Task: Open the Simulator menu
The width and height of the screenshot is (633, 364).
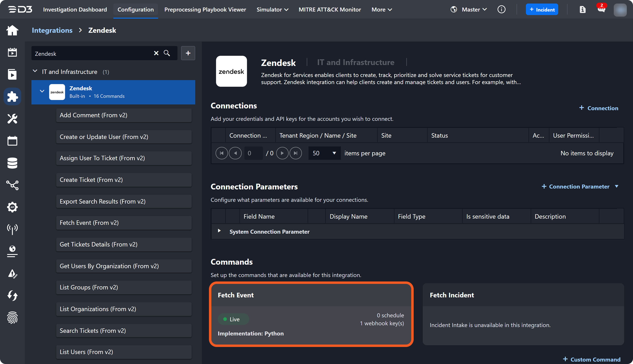Action: [x=272, y=10]
